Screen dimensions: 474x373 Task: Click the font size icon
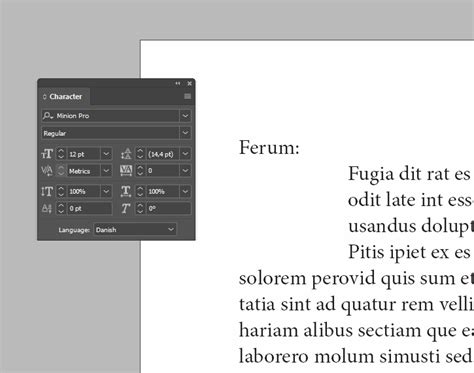47,154
